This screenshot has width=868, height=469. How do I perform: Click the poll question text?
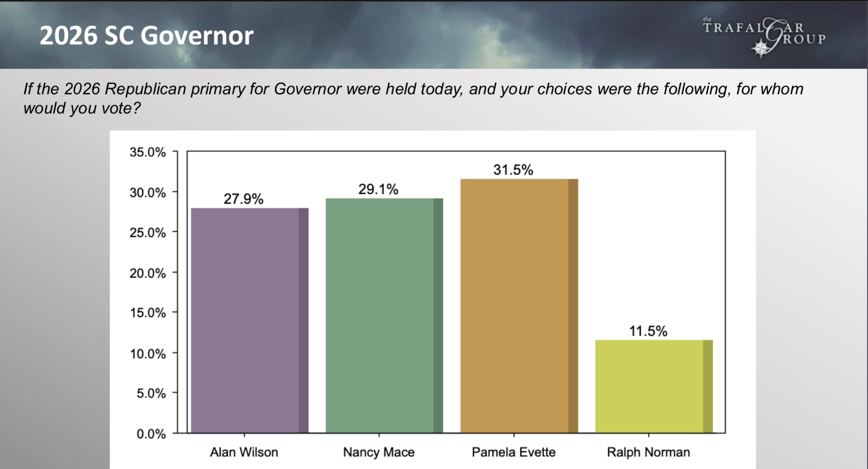coord(413,98)
